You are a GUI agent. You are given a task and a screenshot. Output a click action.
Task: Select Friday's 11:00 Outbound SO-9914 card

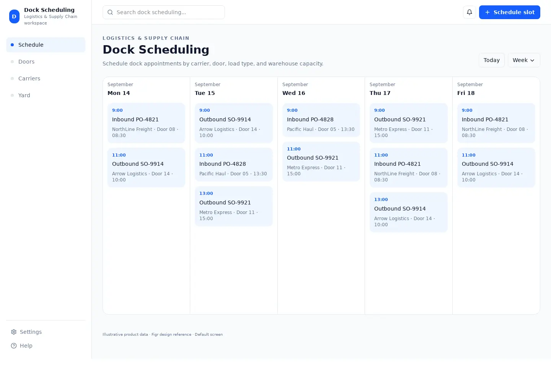pyautogui.click(x=496, y=167)
